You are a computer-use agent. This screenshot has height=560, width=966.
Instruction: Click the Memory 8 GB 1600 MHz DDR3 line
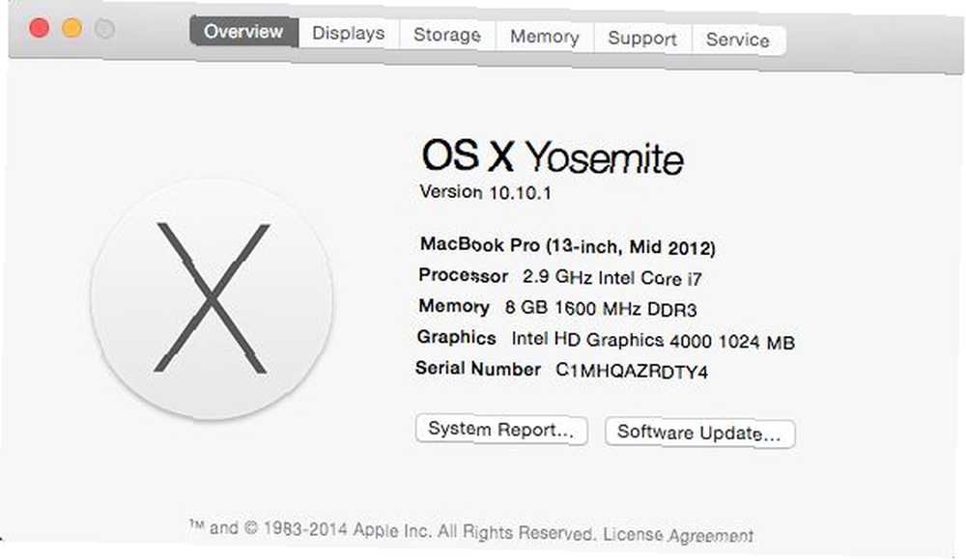click(x=557, y=307)
